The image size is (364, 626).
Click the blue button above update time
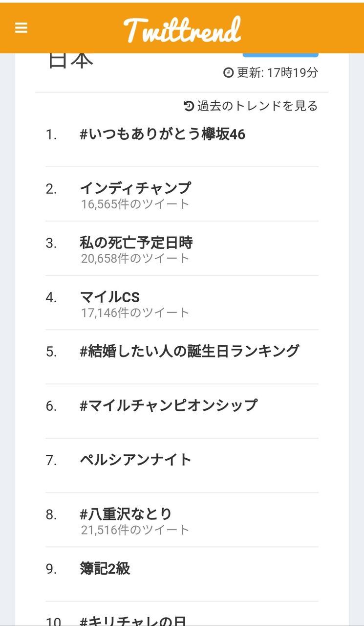click(280, 55)
